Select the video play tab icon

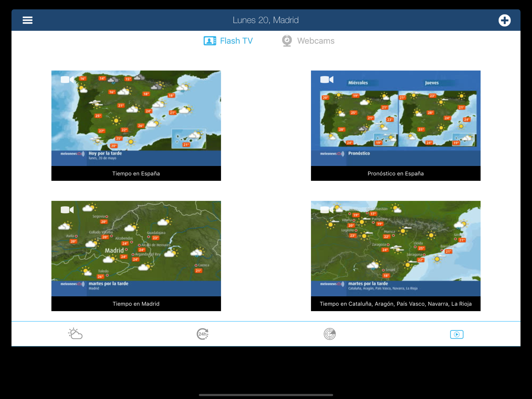(x=456, y=334)
